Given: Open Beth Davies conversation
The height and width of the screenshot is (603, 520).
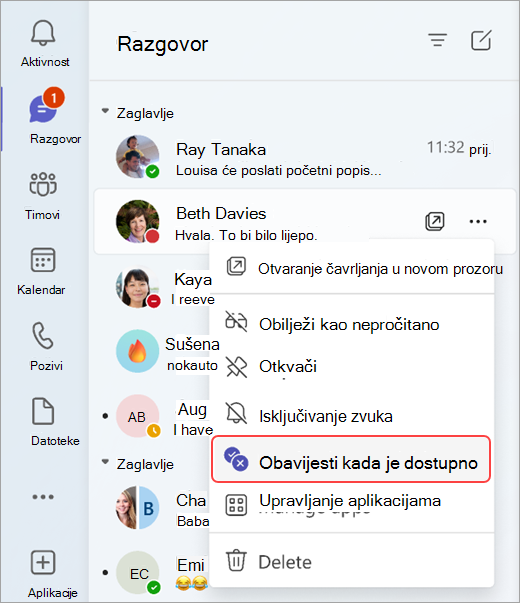Looking at the screenshot, I should [x=305, y=222].
